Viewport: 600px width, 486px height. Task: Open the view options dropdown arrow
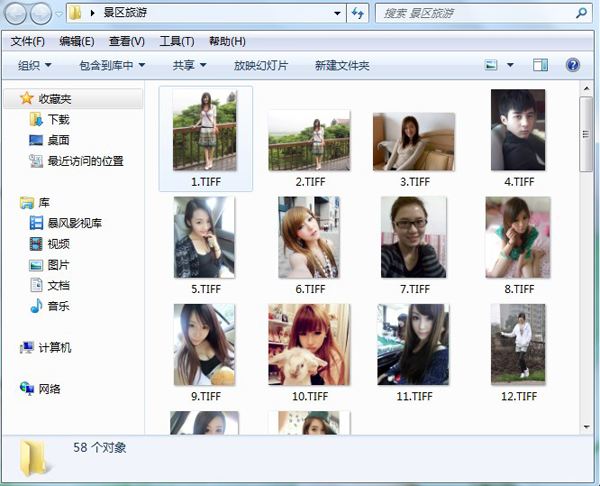[510, 65]
